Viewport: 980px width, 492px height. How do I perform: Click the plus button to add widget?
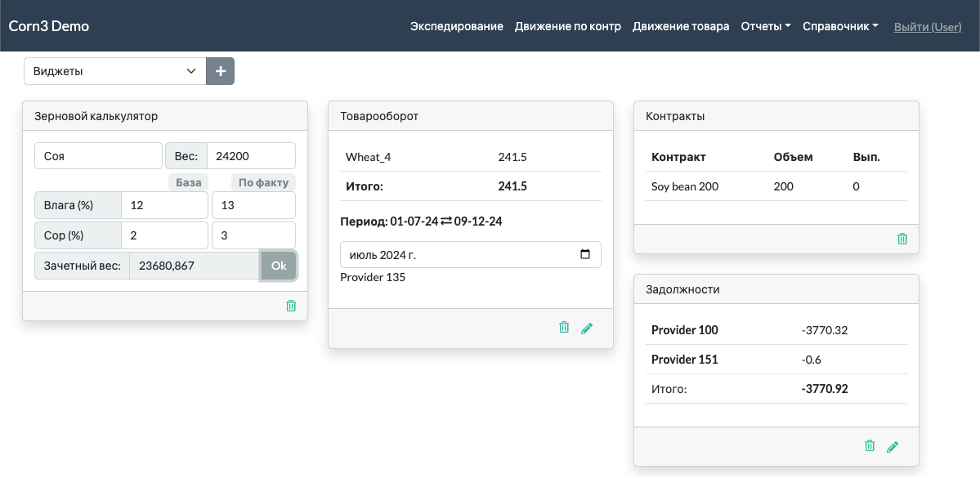click(220, 71)
